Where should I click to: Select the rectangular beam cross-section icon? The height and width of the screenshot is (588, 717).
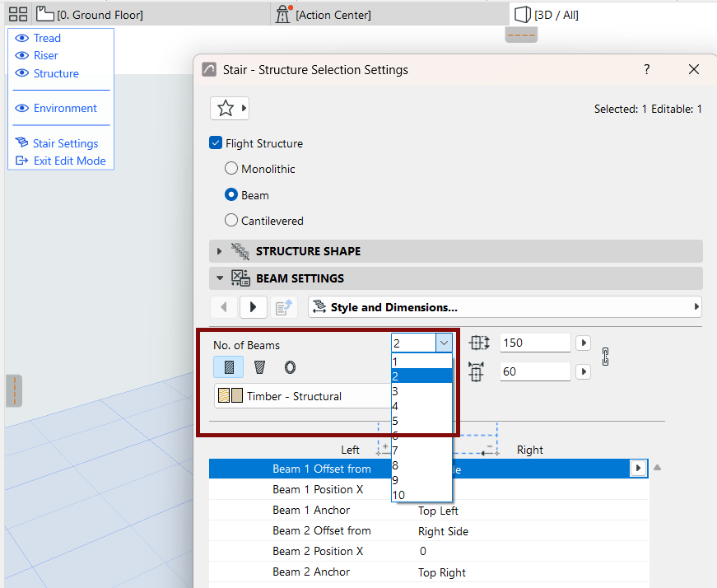coord(229,367)
